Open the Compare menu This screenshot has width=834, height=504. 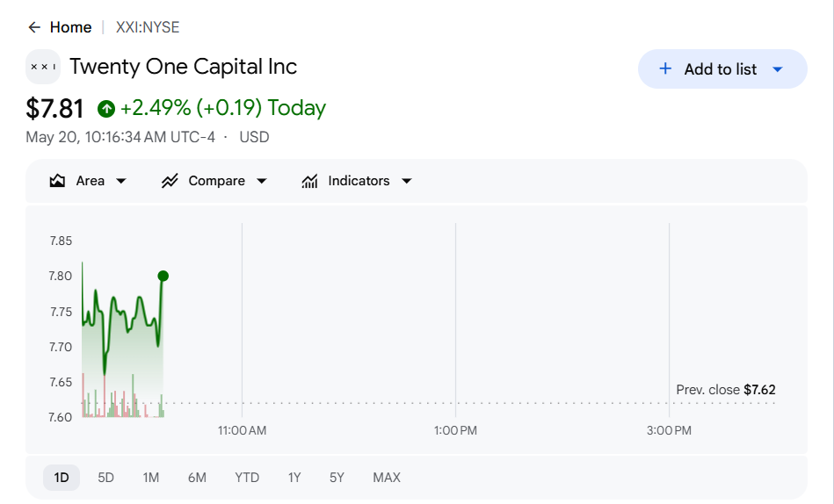pos(214,181)
